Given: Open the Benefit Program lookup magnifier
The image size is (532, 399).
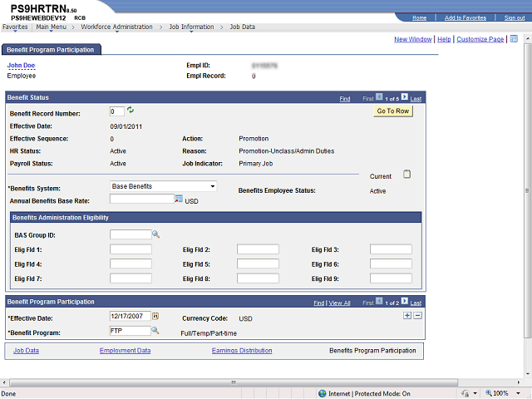Looking at the screenshot, I should pyautogui.click(x=155, y=331).
